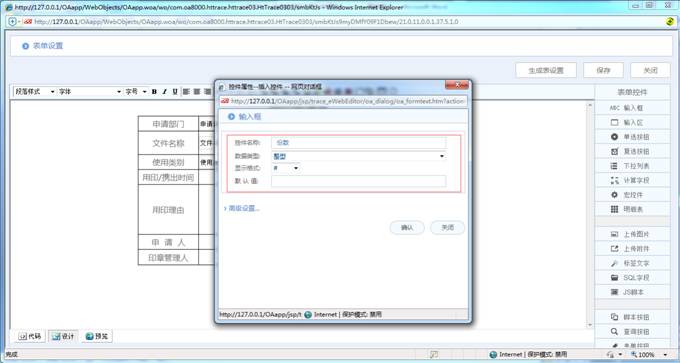Image resolution: width=680 pixels, height=363 pixels.
Task: Click Internet protected mode status bar entry
Action: click(528, 355)
